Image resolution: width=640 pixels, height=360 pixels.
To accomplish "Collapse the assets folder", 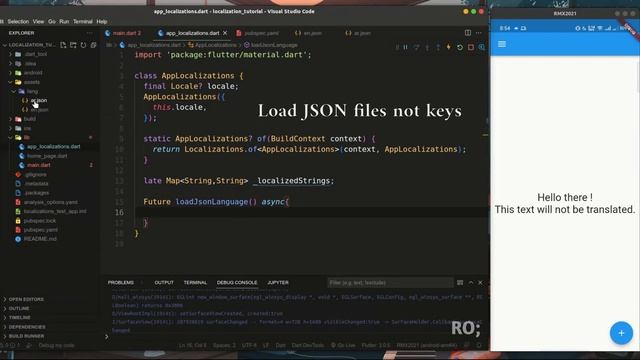I will [x=50, y=82].
